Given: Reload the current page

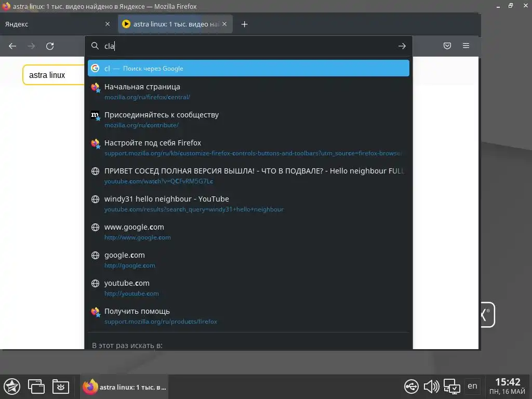Looking at the screenshot, I should pos(50,46).
